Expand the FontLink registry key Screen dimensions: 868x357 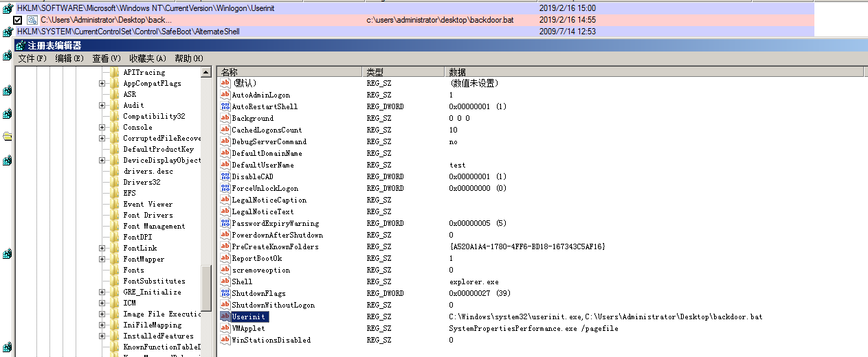click(102, 248)
